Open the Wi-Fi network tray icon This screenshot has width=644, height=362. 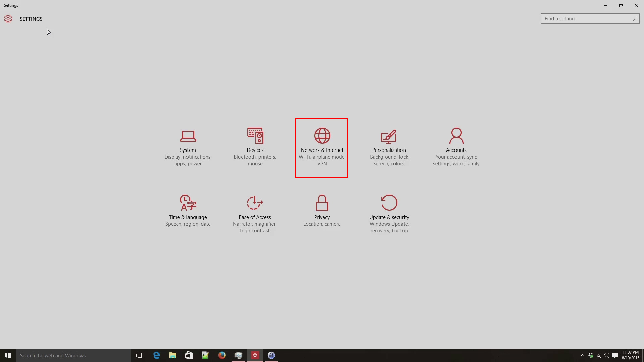click(x=599, y=355)
